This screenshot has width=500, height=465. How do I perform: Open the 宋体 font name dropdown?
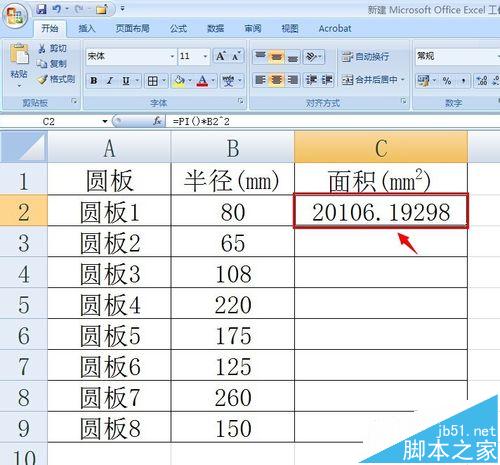[172, 56]
